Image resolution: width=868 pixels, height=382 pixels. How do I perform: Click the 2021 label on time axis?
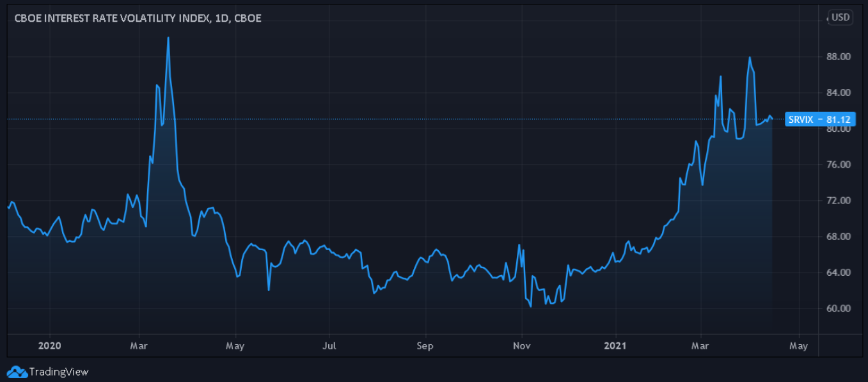616,346
